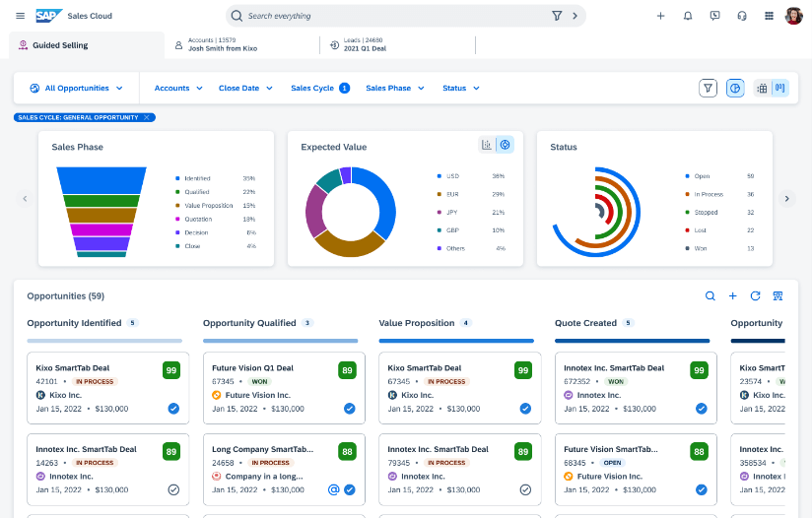Viewport: 812px width, 518px height.
Task: Open the Close Date filter dropdown
Action: click(x=245, y=88)
